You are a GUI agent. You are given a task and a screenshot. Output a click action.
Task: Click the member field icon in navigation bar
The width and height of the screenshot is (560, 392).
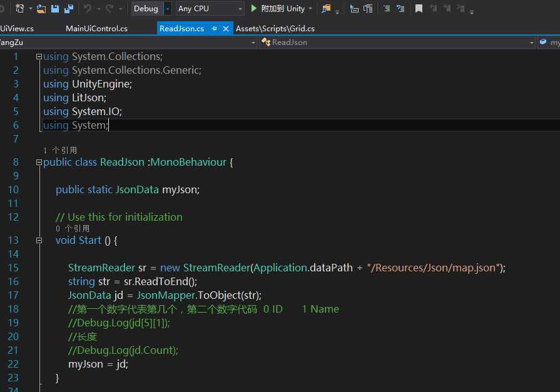(543, 42)
